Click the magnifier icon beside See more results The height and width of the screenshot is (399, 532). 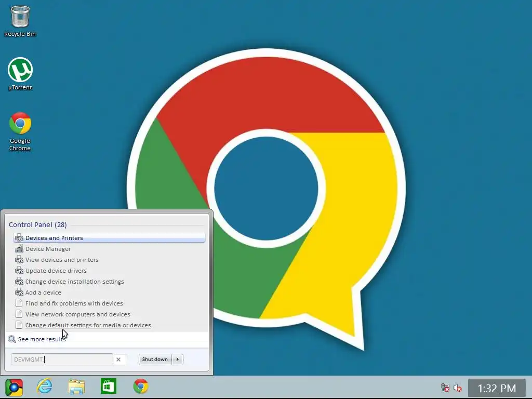point(12,339)
